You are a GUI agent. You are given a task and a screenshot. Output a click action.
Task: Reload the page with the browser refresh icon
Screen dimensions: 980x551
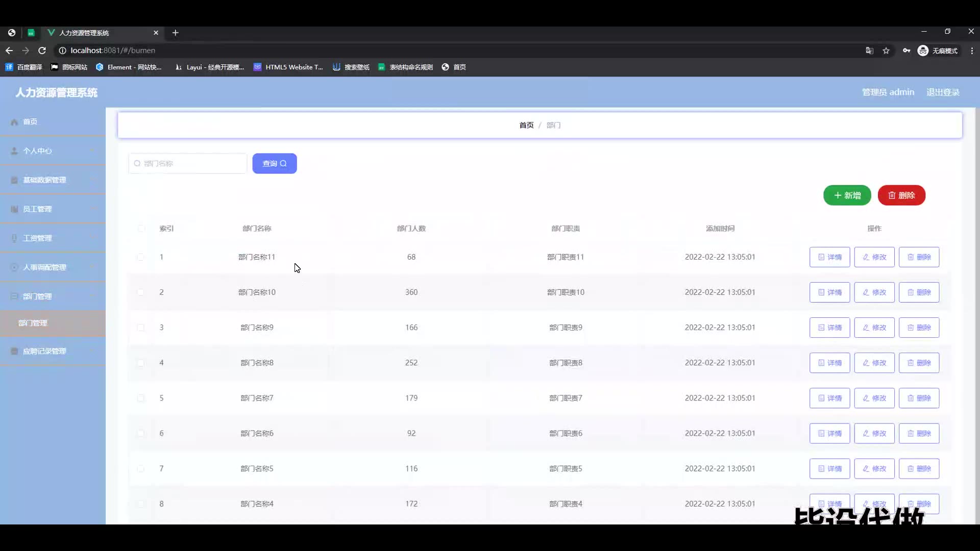point(42,51)
